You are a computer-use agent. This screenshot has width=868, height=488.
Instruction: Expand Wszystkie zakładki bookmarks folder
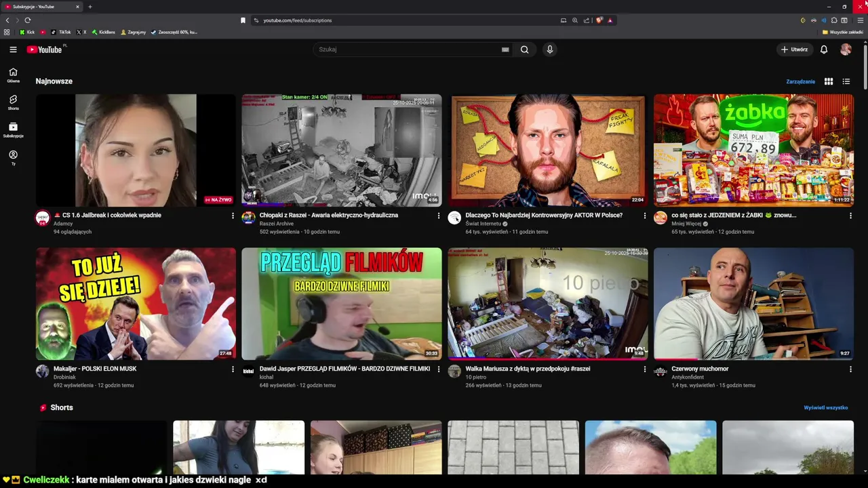coord(843,32)
